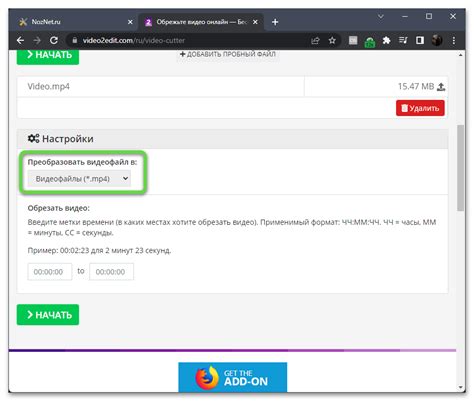474x401 pixels.
Task: Click the start time input field
Action: click(x=50, y=272)
